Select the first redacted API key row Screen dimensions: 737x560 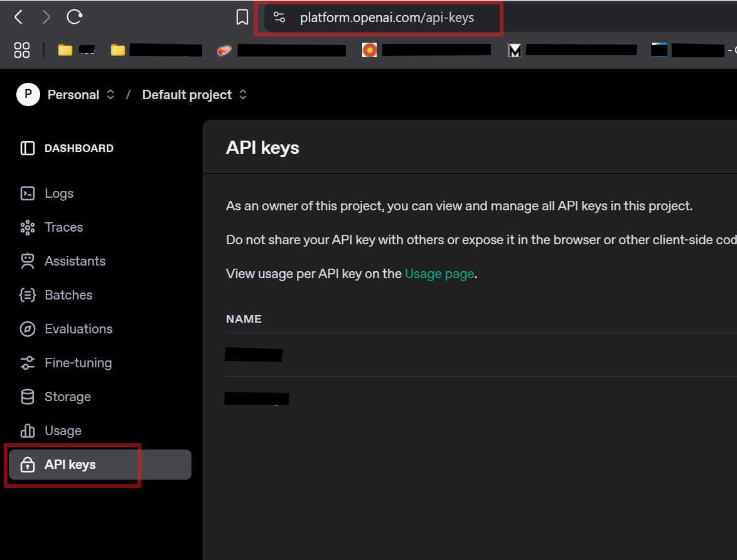click(481, 355)
